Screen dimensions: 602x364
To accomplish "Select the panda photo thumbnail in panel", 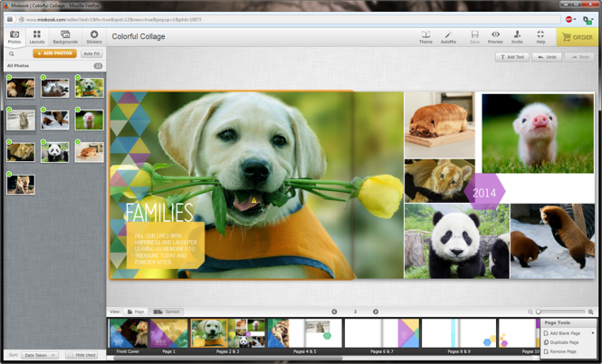I will pyautogui.click(x=55, y=152).
